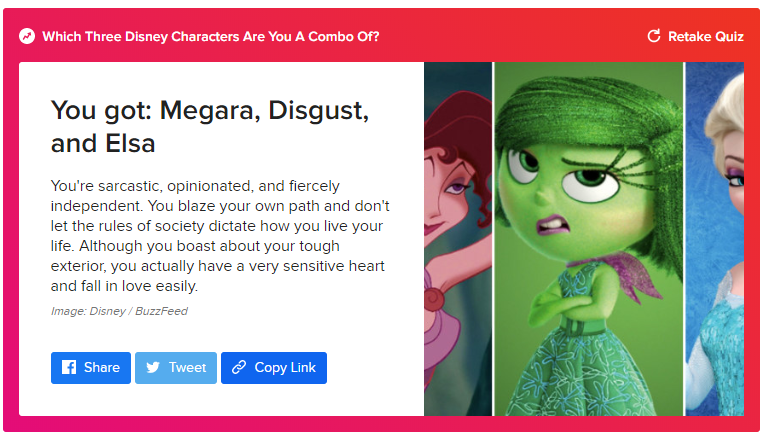Select the Retake Quiz text link
The height and width of the screenshot is (442, 764).
(705, 37)
